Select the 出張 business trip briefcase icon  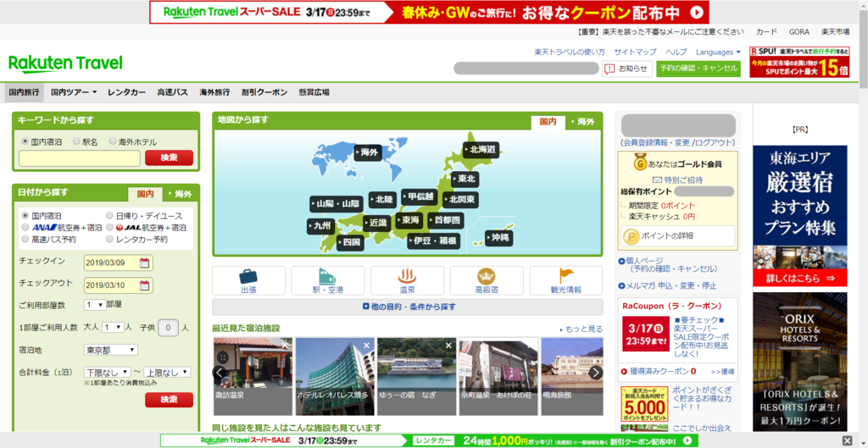coord(248,276)
